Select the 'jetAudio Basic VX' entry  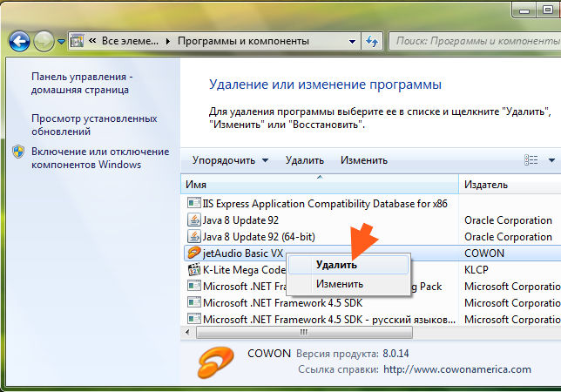(242, 253)
